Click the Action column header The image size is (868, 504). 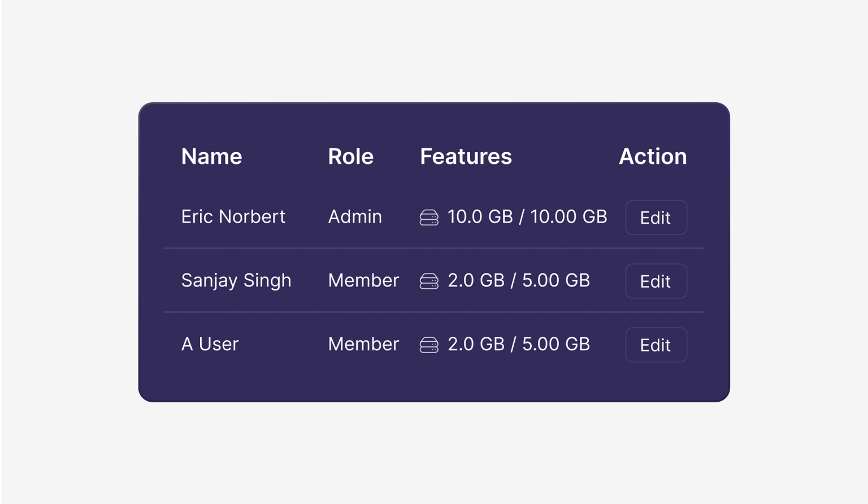[653, 157]
